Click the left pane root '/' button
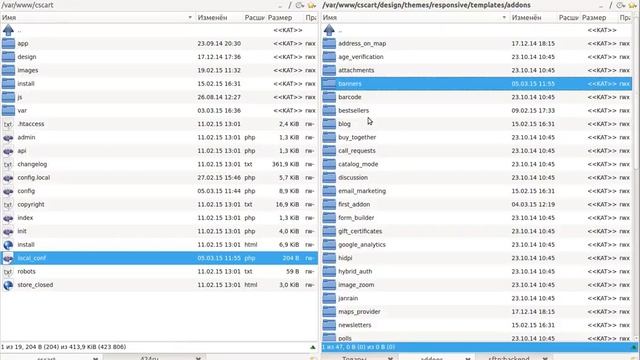Screen dimensions: 640x360 tap(290, 5)
